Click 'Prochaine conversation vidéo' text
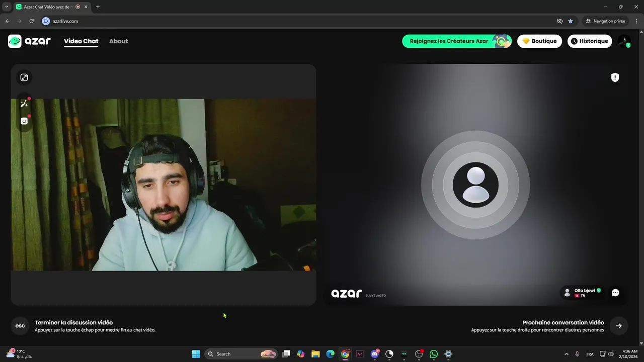 (x=563, y=323)
